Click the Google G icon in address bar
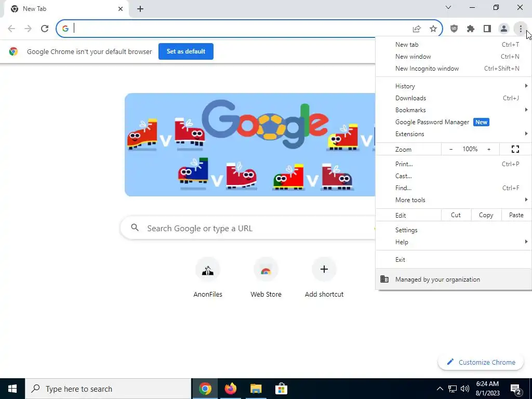 coord(65,29)
